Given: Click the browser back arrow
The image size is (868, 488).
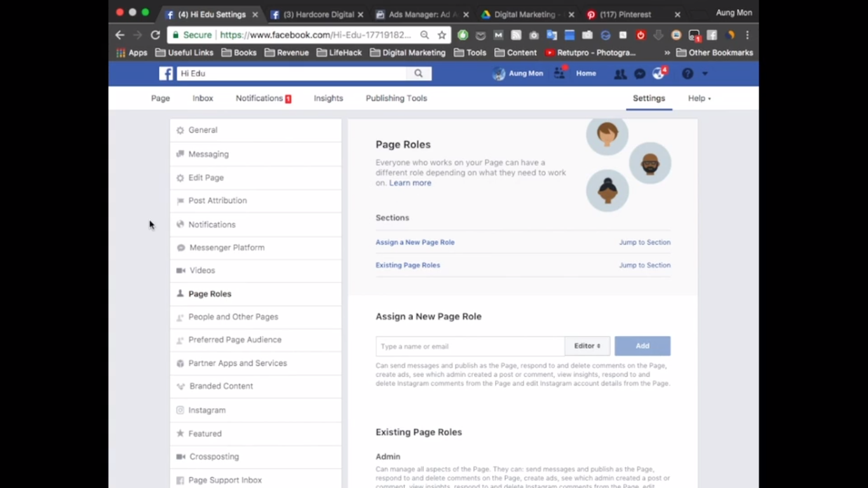Looking at the screenshot, I should (120, 35).
